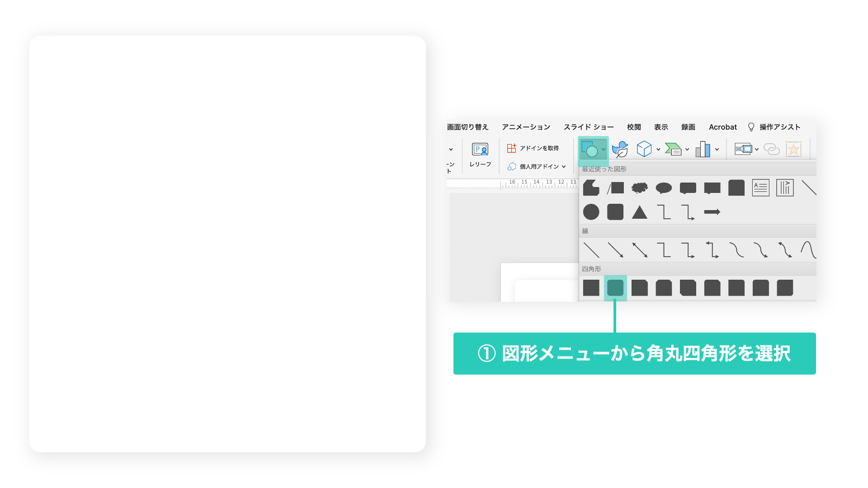868x488 pixels.
Task: Select the triangle in recent shapes
Action: (639, 212)
